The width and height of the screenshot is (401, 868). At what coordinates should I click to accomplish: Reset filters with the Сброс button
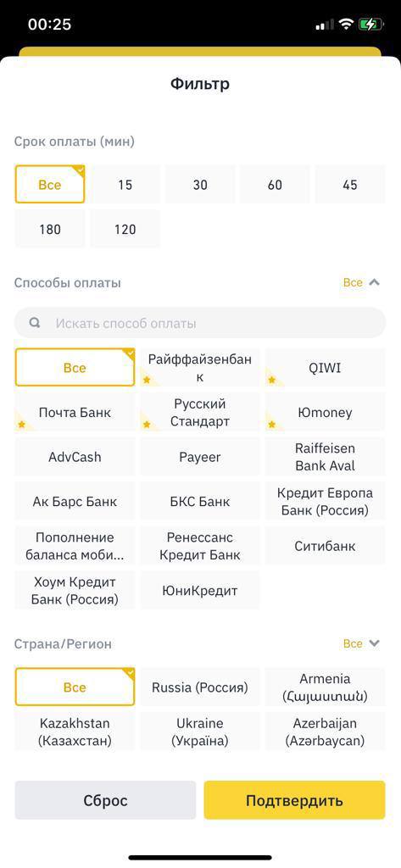pyautogui.click(x=105, y=800)
